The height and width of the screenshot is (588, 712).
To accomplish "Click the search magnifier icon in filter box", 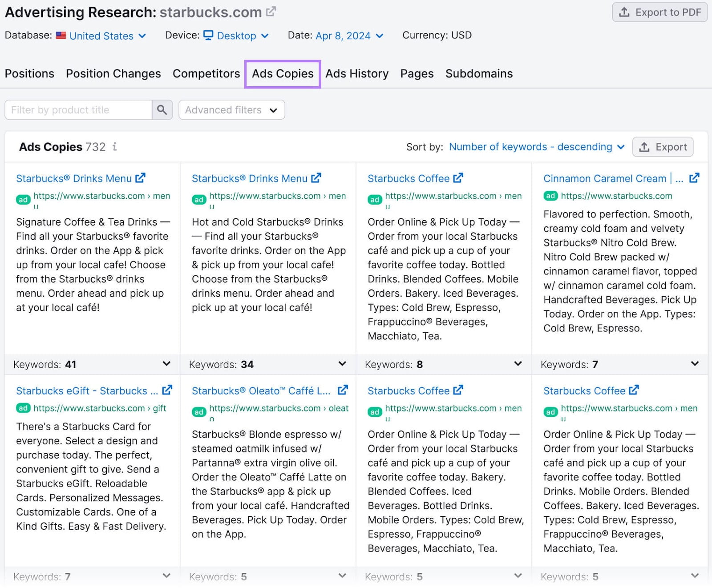I will 162,110.
